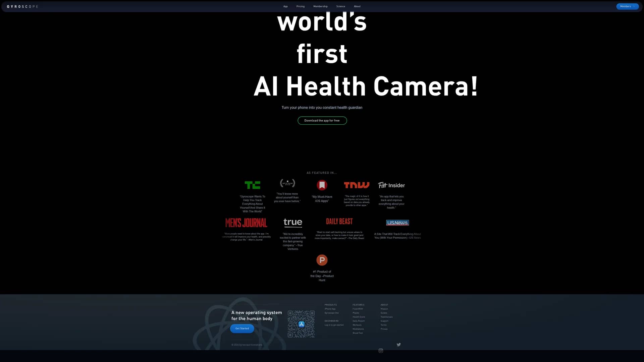Click the Men's Journal logo

click(x=246, y=223)
